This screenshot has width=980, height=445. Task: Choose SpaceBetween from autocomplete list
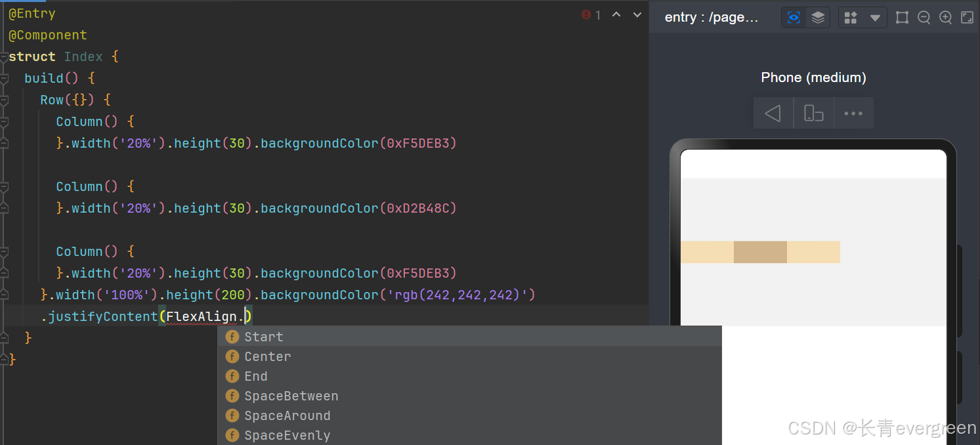469,396
